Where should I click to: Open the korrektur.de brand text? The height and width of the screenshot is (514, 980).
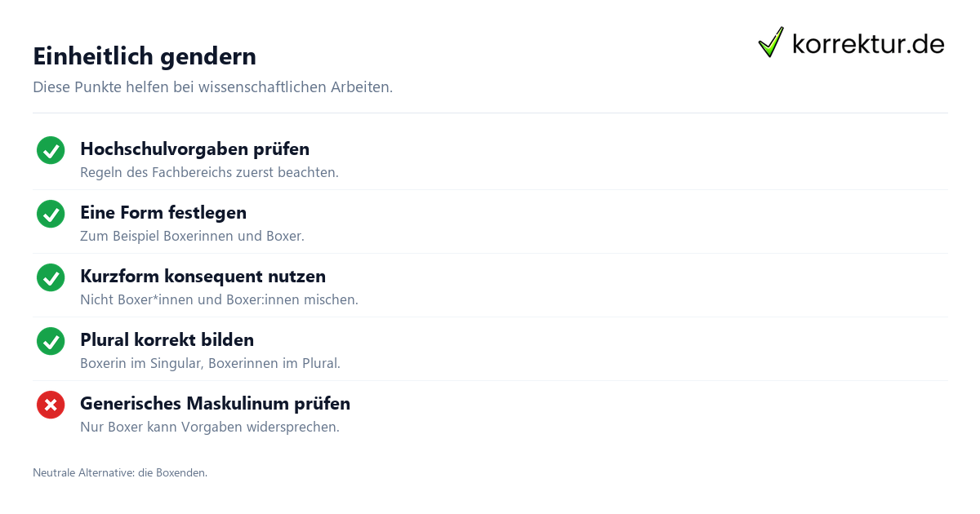868,44
